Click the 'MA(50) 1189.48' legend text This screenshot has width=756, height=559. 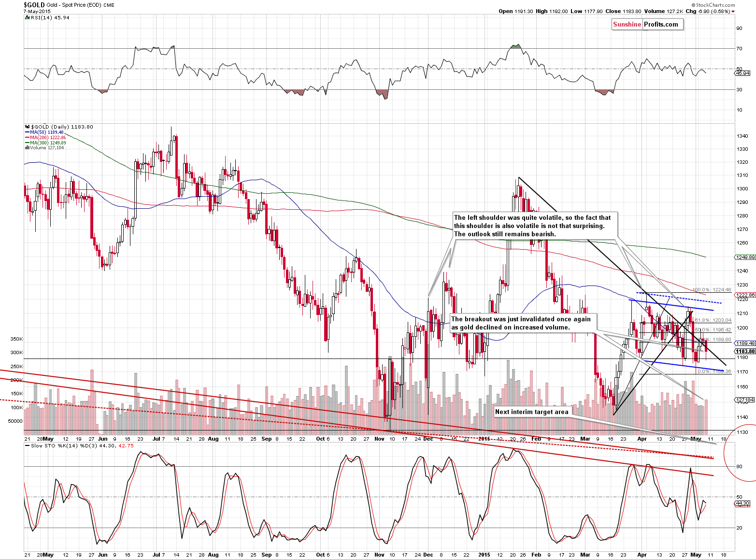coord(47,132)
